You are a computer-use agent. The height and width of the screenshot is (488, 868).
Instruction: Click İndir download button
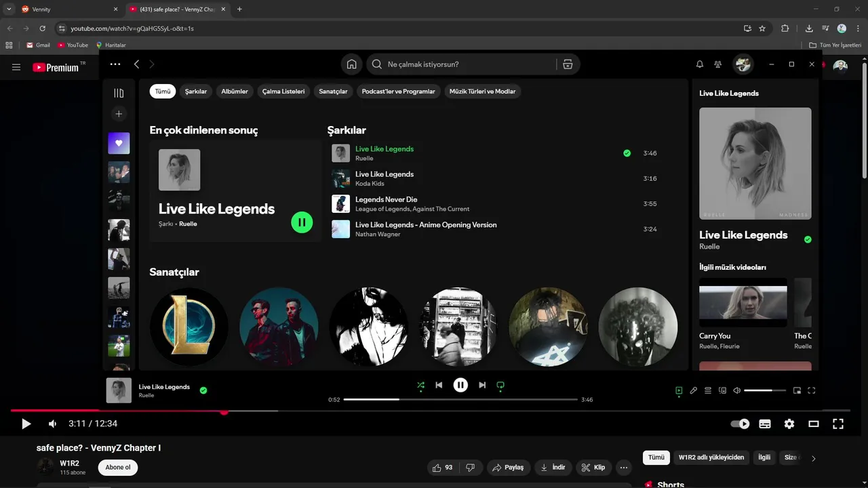[553, 468]
